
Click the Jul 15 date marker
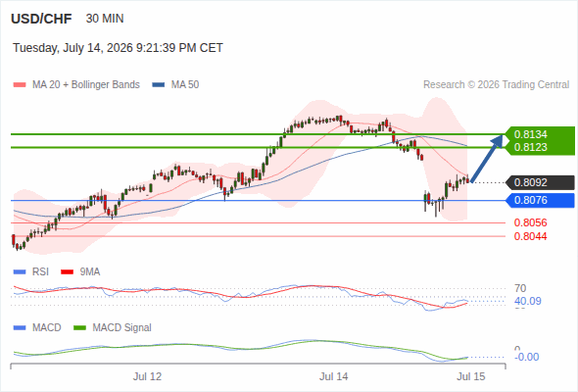tap(471, 376)
